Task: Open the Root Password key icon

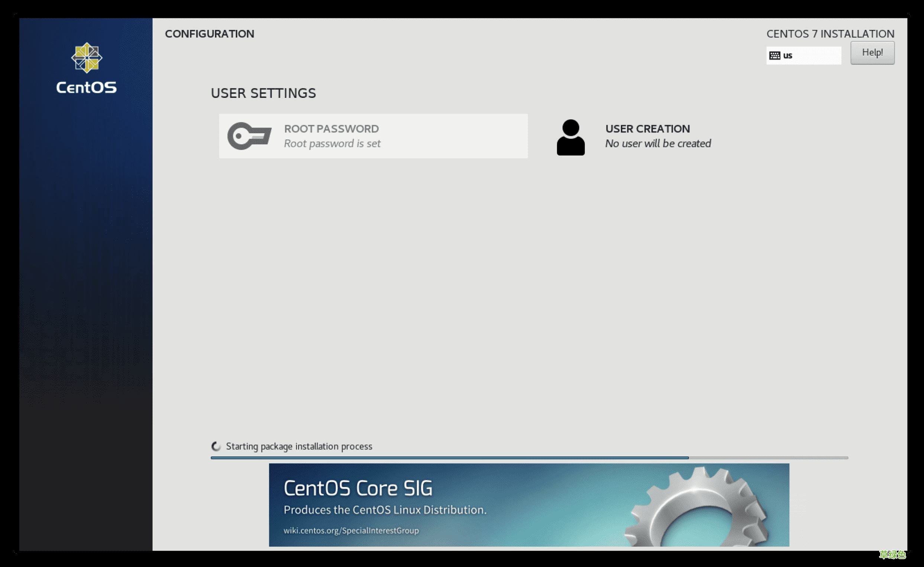Action: 249,136
